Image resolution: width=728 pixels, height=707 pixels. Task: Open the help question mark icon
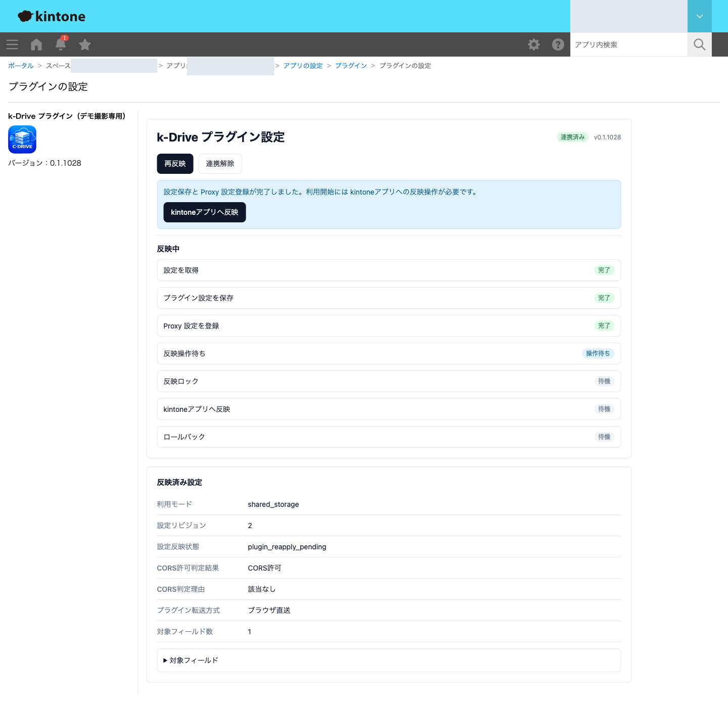point(558,44)
